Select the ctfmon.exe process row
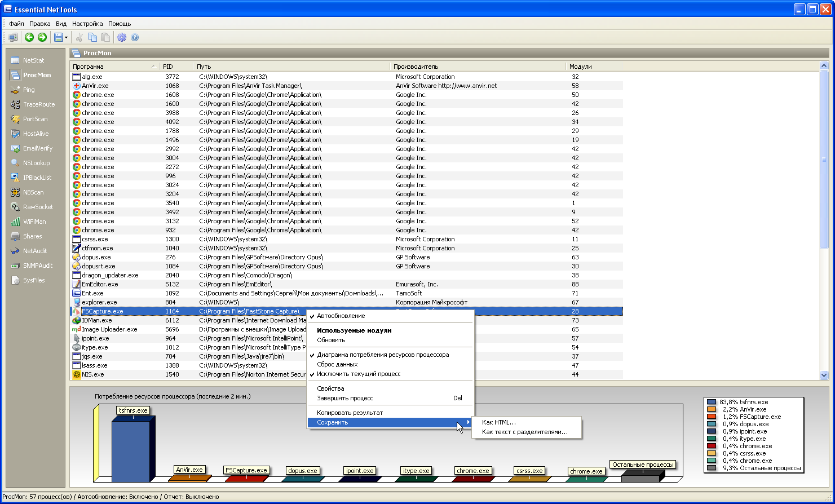Viewport: 835px width, 504px height. click(x=346, y=248)
